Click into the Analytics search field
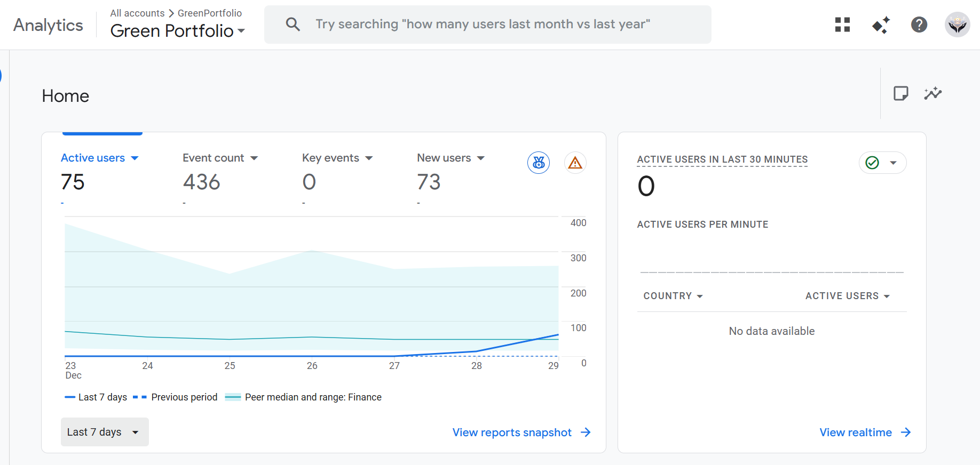 click(x=482, y=24)
